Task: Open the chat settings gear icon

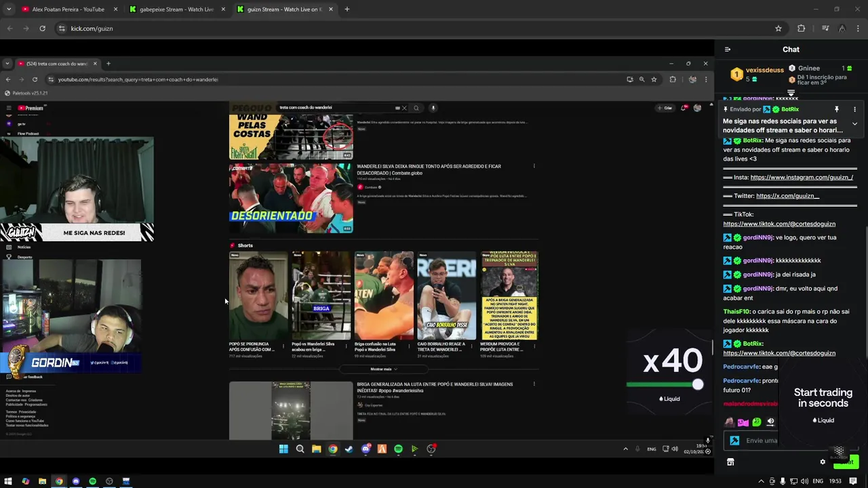Action: [823, 462]
